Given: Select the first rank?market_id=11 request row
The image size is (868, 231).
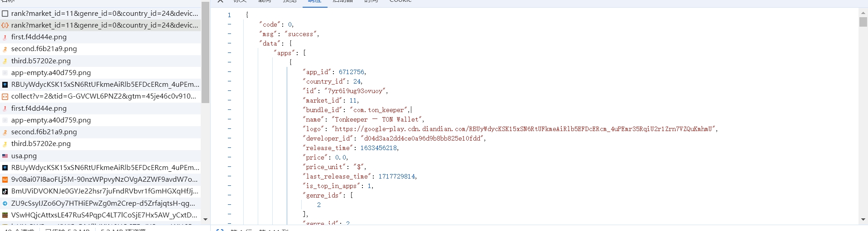Looking at the screenshot, I should (101, 14).
